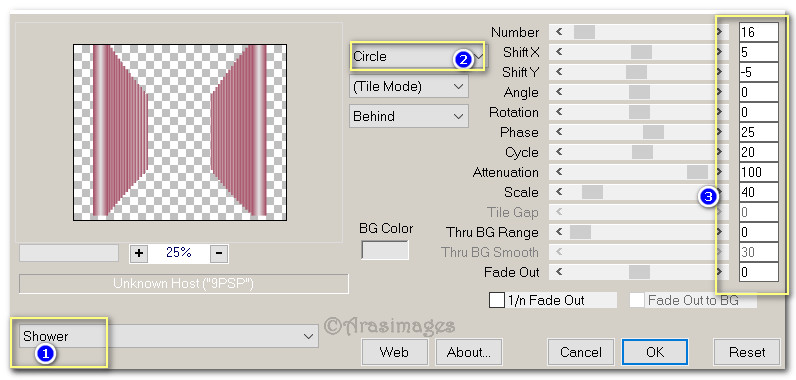The height and width of the screenshot is (380, 796).
Task: Click right arrow of Fade Out slider
Action: (719, 272)
